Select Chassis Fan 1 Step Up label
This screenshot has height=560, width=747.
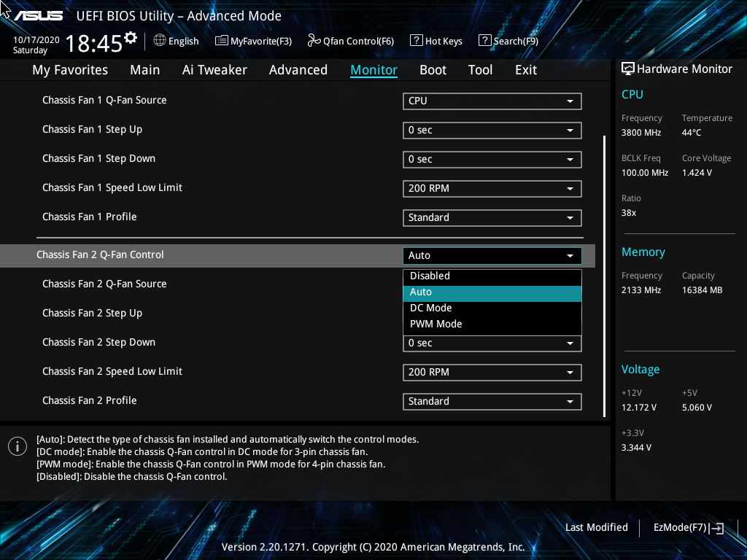pyautogui.click(x=92, y=130)
